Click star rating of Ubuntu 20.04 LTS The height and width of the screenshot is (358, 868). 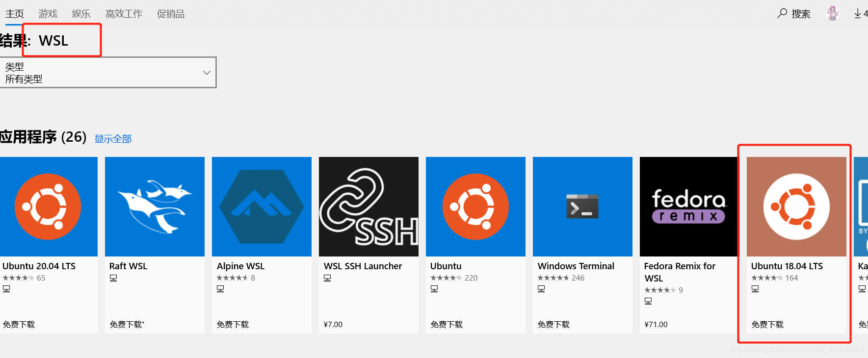pos(19,278)
